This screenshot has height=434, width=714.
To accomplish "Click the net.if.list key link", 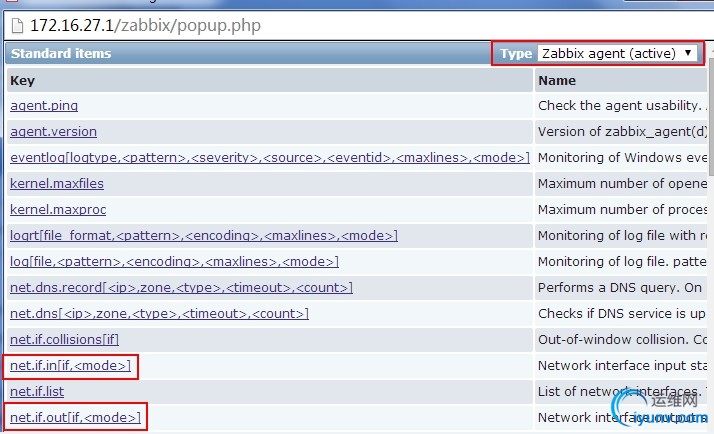I will point(37,391).
